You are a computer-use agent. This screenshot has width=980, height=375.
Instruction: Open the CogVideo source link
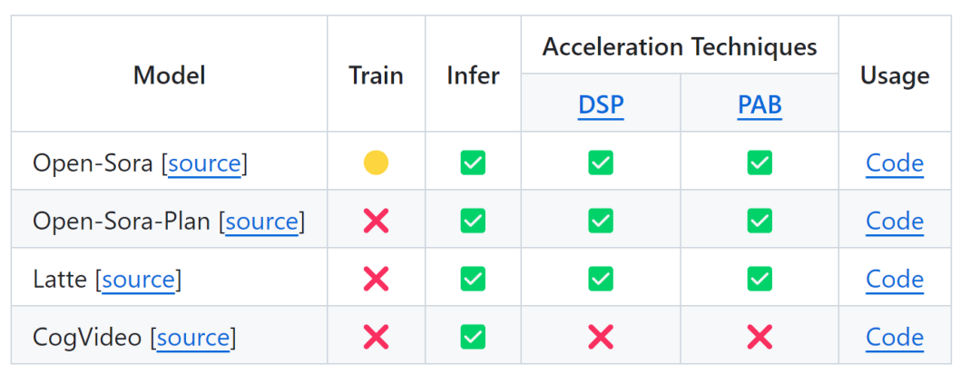click(x=193, y=338)
